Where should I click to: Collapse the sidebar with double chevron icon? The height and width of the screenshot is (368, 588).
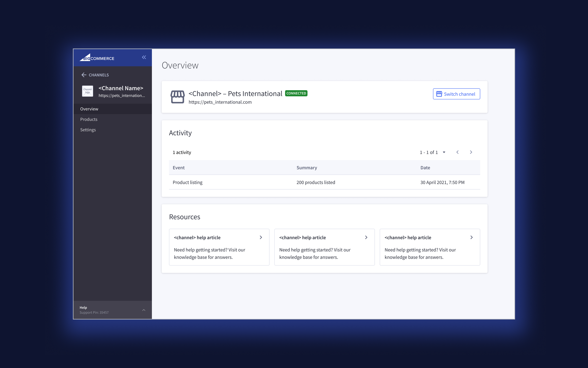(x=144, y=57)
